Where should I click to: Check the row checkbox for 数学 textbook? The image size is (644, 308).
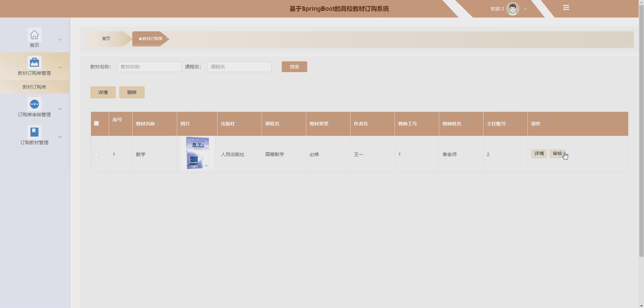(x=96, y=154)
